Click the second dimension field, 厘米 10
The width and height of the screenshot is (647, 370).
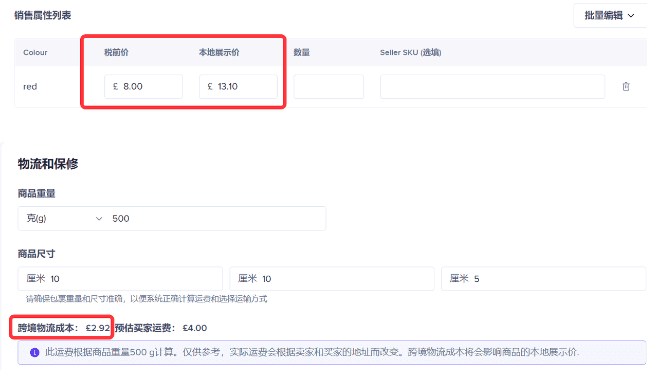332,279
